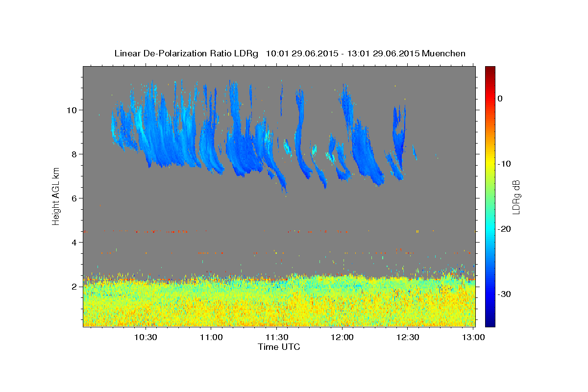Click the '11:30' time axis label

[276, 337]
